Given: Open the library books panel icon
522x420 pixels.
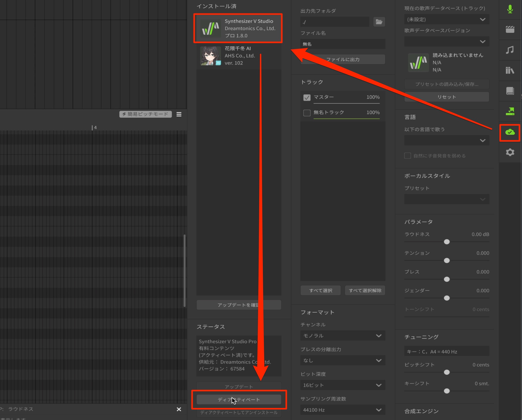Looking at the screenshot, I should [510, 70].
